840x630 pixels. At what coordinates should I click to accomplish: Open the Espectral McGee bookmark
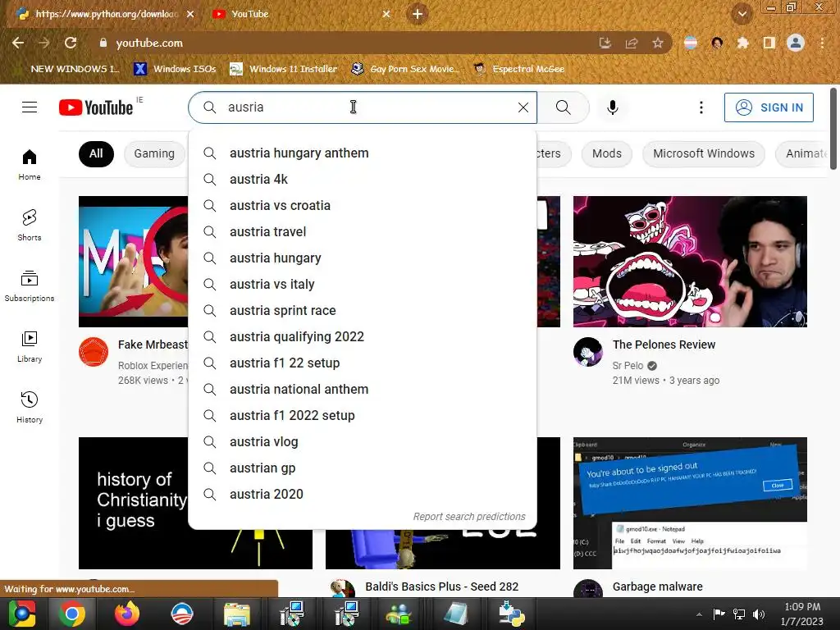pos(519,69)
